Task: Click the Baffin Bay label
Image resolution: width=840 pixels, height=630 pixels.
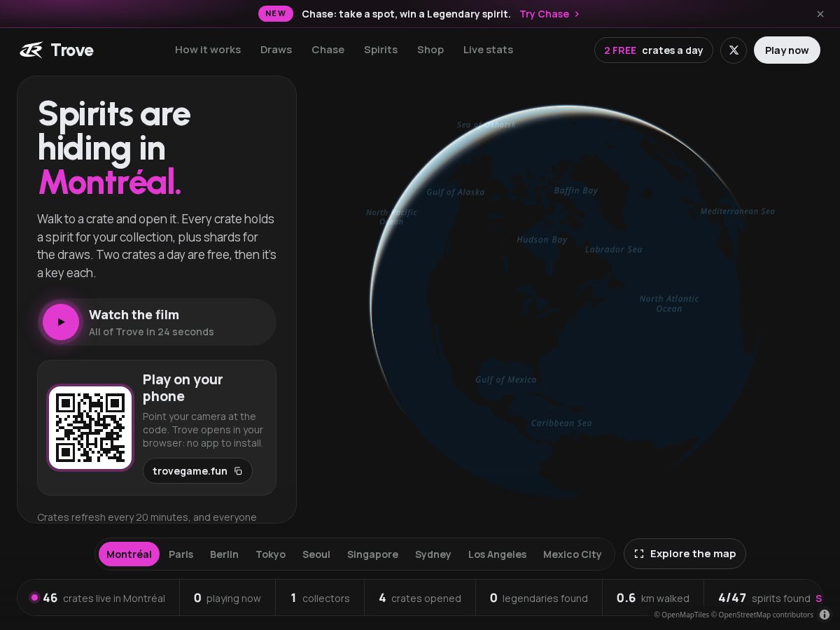Action: (x=576, y=190)
